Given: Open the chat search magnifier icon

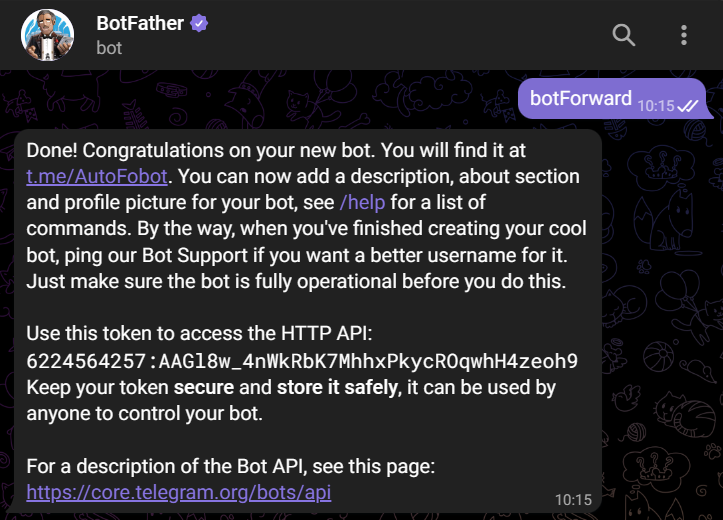Looking at the screenshot, I should tap(624, 35).
